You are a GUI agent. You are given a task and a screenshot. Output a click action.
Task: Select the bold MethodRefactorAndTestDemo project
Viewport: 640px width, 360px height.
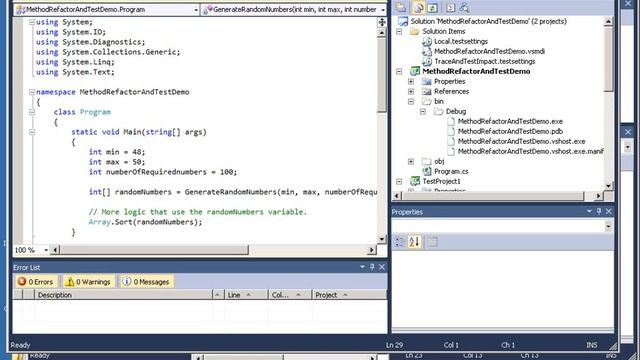476,71
